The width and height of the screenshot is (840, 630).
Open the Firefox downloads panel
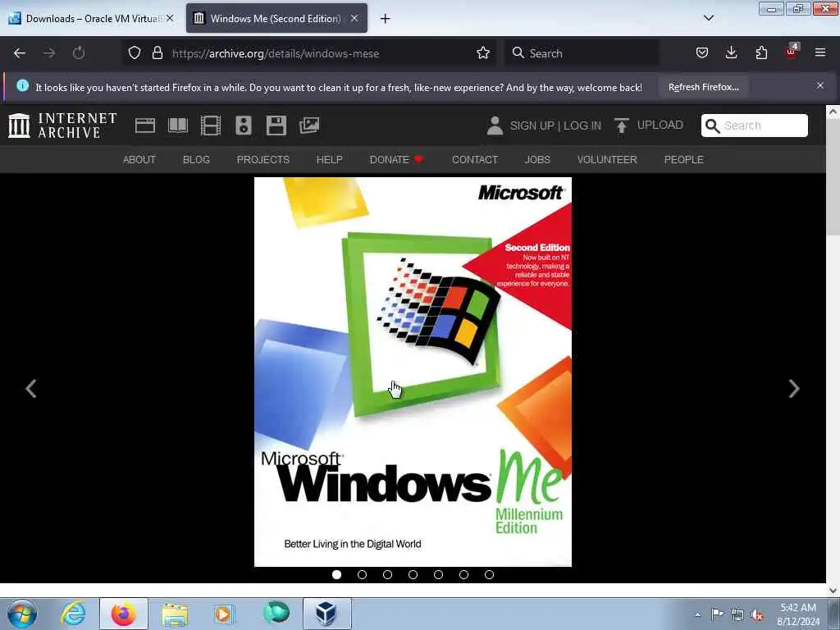(x=731, y=53)
